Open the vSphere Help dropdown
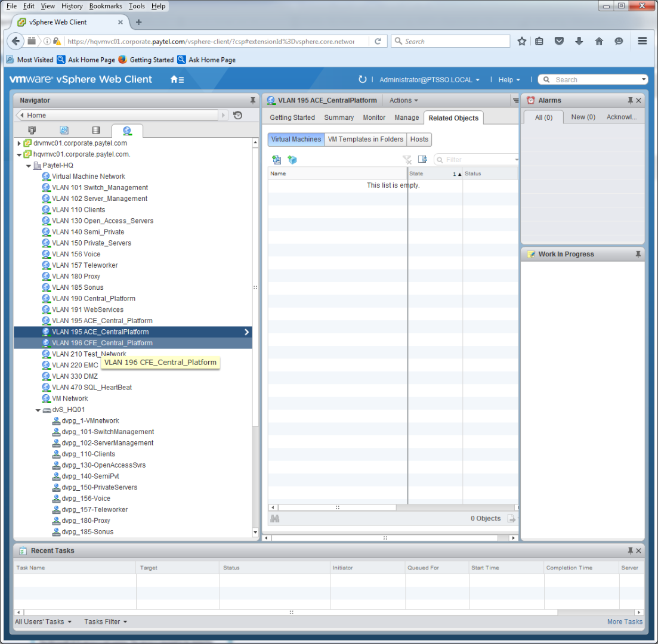 coord(509,80)
